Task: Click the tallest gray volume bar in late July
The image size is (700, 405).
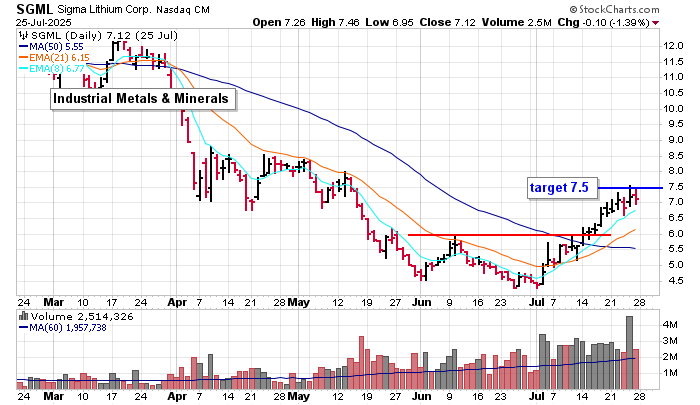Action: coord(629,353)
